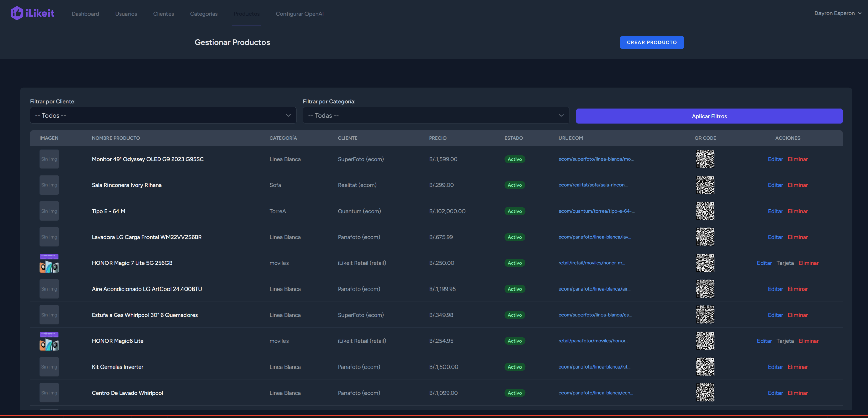
Task: Open ecom/panafoto/linea-blanca/cen... URL link
Action: coord(595,393)
